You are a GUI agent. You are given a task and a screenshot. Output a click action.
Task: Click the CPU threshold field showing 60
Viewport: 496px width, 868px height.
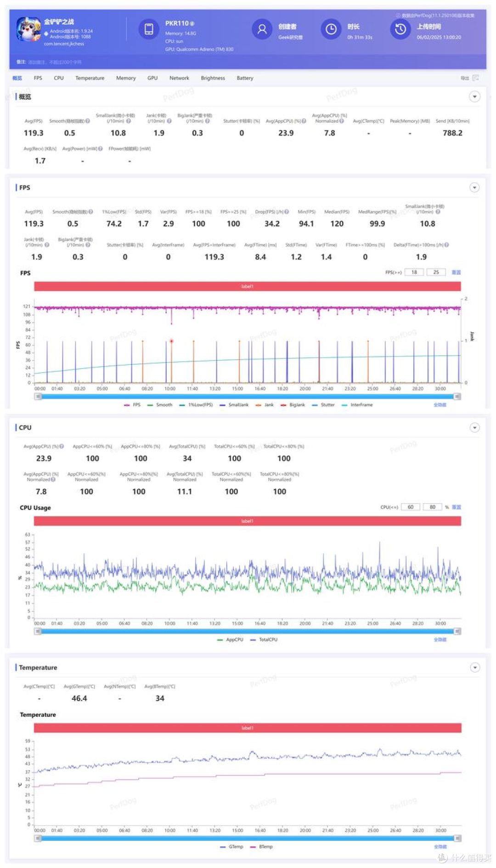(x=410, y=507)
